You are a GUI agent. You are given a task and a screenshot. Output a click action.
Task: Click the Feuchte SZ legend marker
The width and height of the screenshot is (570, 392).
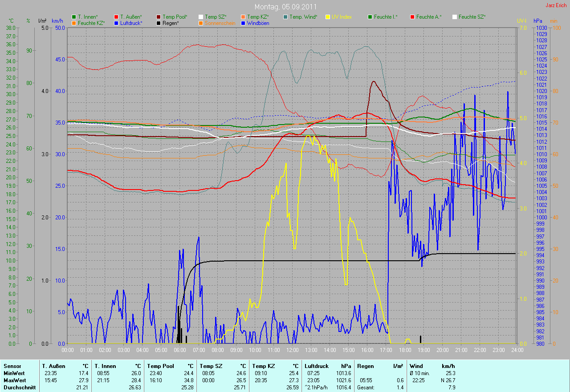[x=455, y=17]
